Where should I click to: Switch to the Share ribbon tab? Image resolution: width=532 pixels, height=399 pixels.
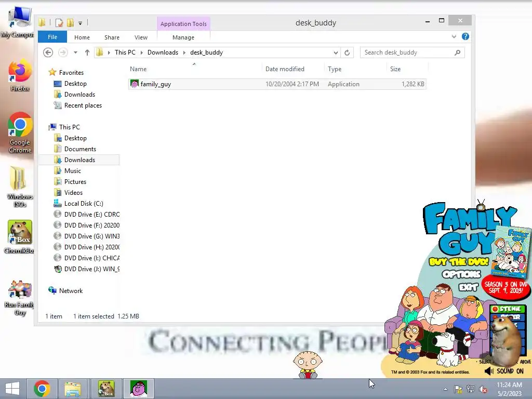pyautogui.click(x=112, y=37)
